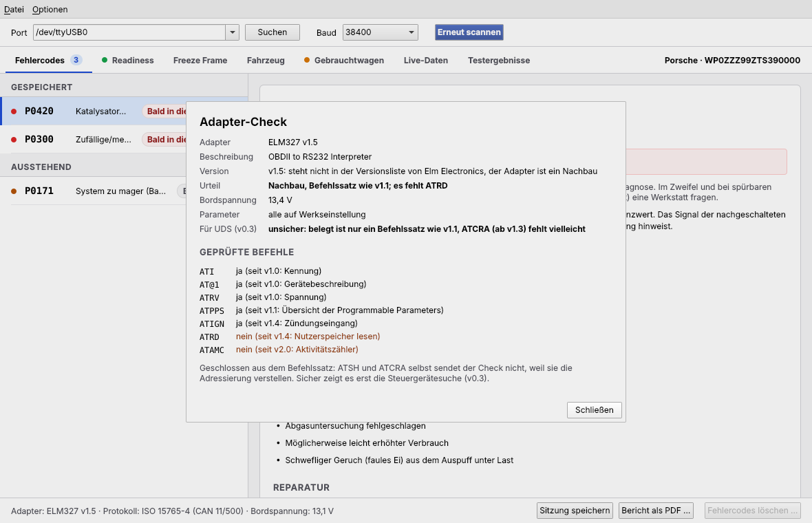Viewport: 812px width, 523px height.
Task: Click 'alle auf Werkseinstellung' parameter value
Action: (x=317, y=215)
